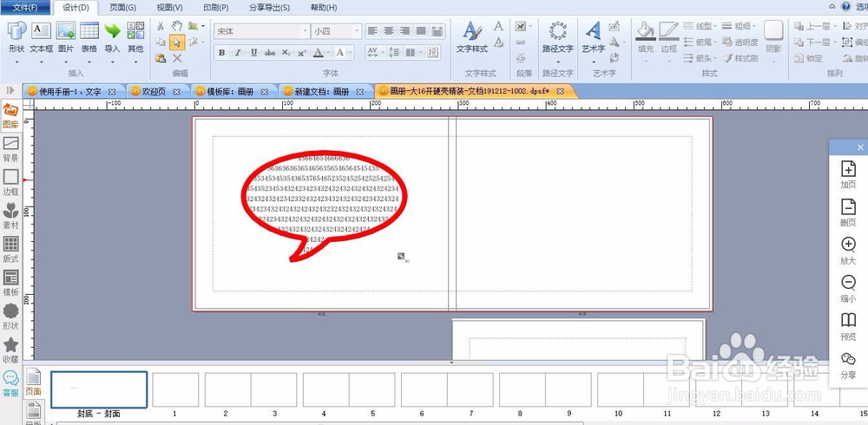Insert a 文本框 text box
The height and width of the screenshot is (425, 868).
point(41,37)
